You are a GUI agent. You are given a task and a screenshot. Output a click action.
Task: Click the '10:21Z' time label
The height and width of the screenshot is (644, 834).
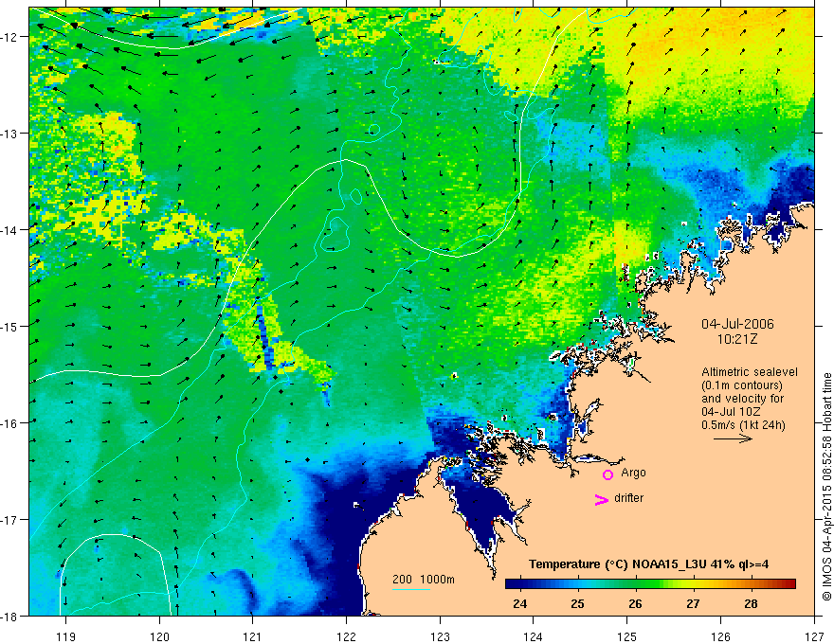(x=737, y=339)
